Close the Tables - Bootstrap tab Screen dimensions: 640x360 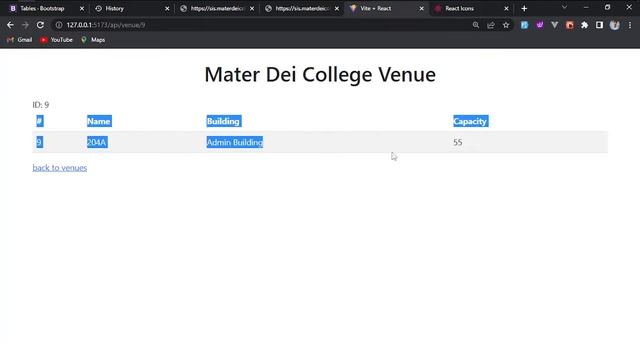[82, 8]
